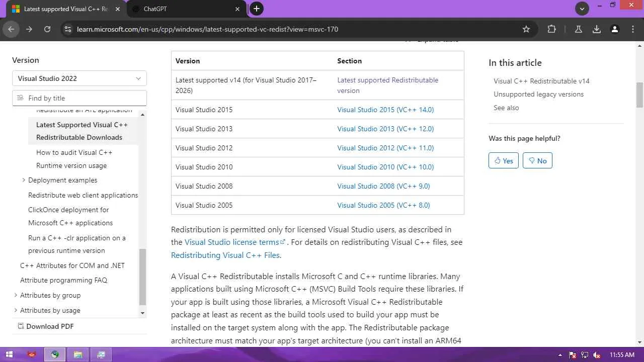The image size is (644, 362).
Task: Open File Explorer from the taskbar
Action: (x=78, y=354)
